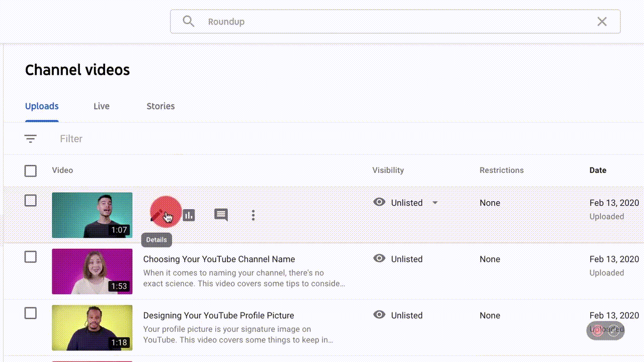Tick checkbox for Choosing Your YouTube Channel Name
Image resolution: width=644 pixels, height=362 pixels.
[x=31, y=257]
